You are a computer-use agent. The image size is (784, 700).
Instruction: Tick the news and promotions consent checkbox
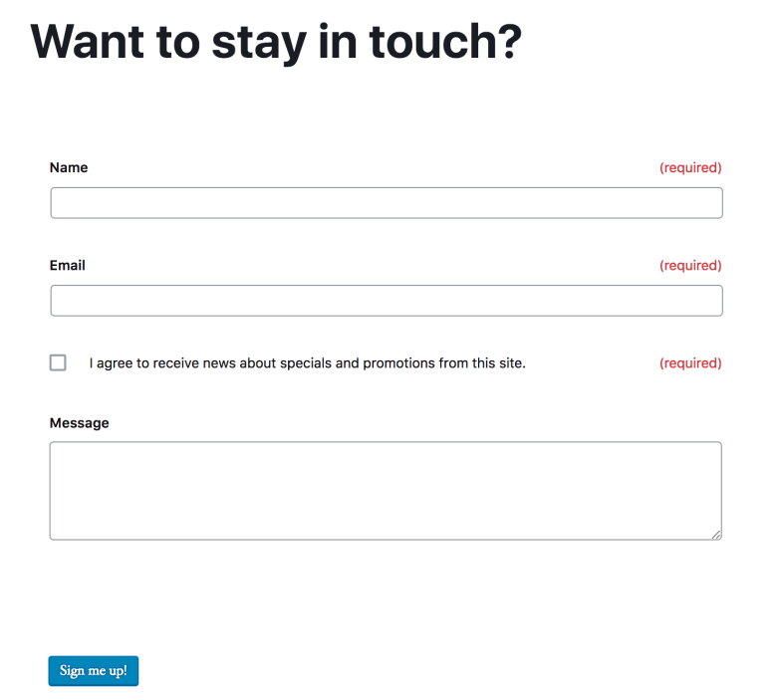pos(58,362)
